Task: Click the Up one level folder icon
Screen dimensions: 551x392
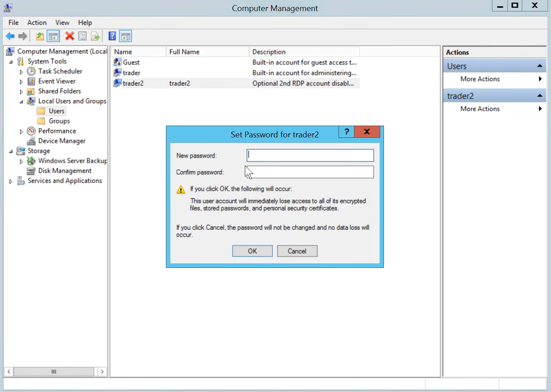Action: tap(40, 36)
